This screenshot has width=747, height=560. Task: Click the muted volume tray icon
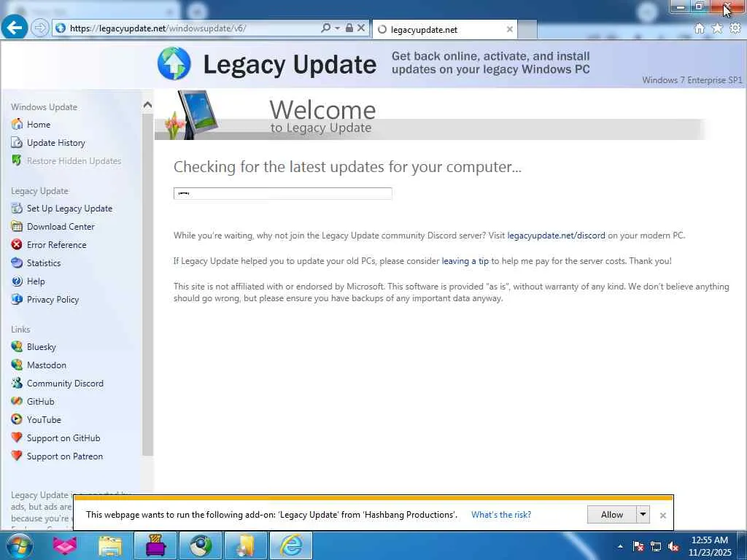click(x=673, y=546)
